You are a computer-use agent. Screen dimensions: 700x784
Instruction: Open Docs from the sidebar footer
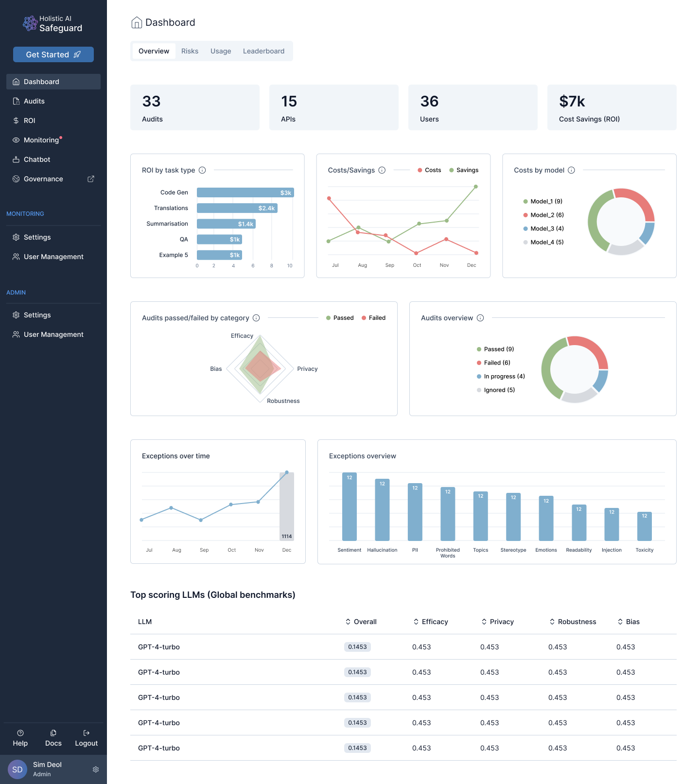(53, 738)
